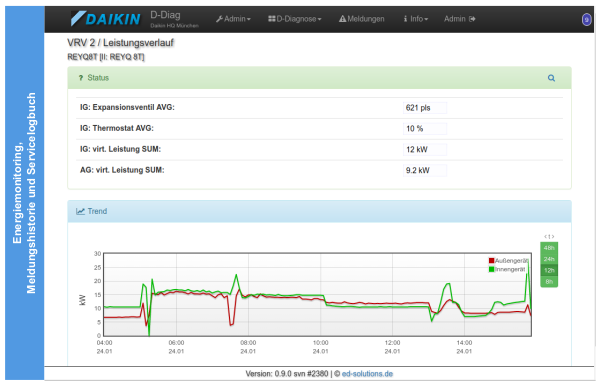Open the Meldungen menu item
The width and height of the screenshot is (603, 385).
[x=361, y=19]
